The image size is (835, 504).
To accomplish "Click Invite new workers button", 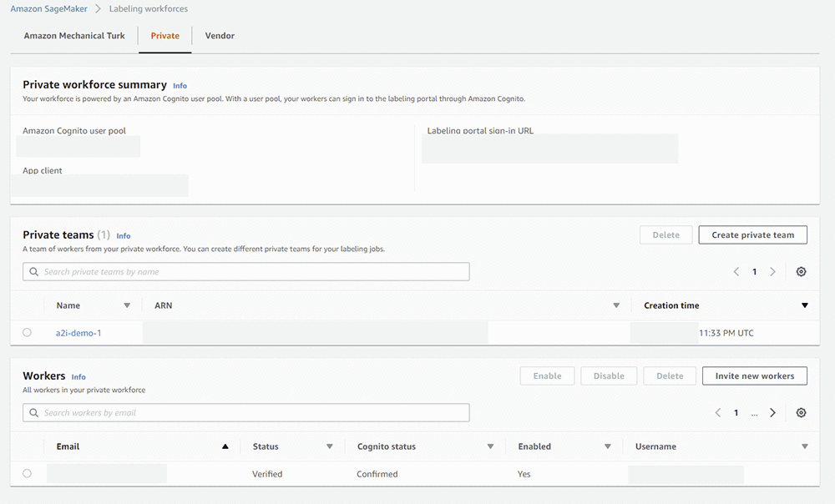I will pos(754,376).
